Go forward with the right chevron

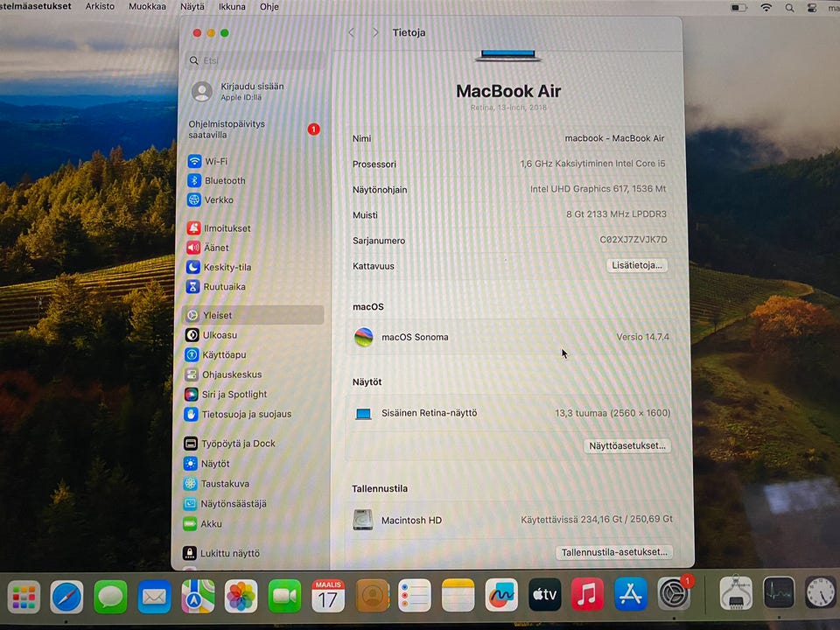(x=375, y=32)
